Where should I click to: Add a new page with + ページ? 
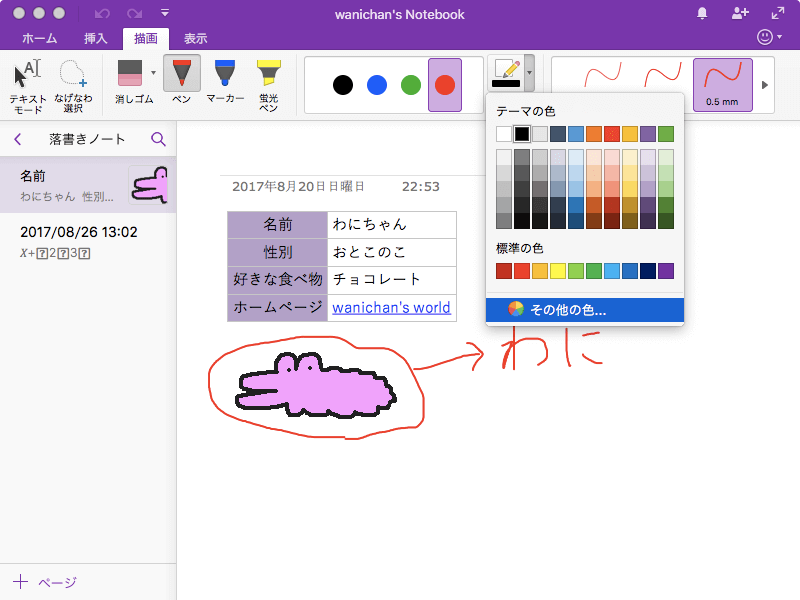[x=45, y=582]
